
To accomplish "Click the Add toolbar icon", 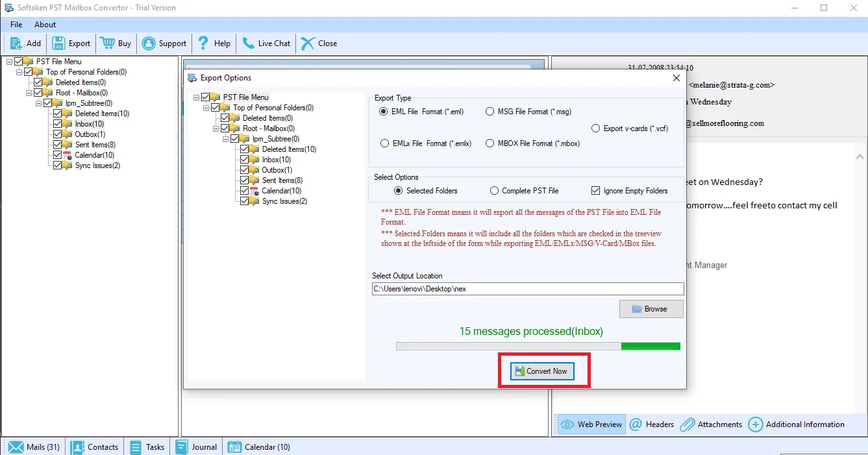I will pyautogui.click(x=16, y=43).
